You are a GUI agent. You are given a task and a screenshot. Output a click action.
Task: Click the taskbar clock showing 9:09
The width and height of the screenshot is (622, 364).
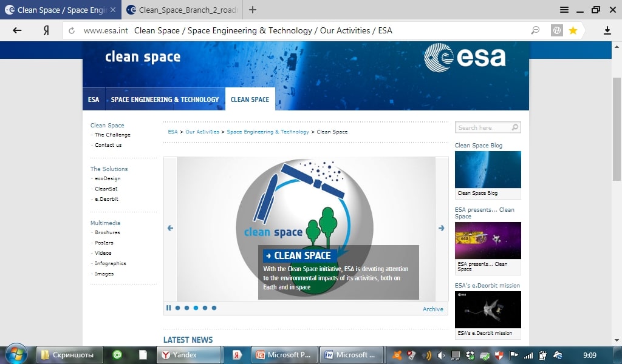tap(589, 355)
